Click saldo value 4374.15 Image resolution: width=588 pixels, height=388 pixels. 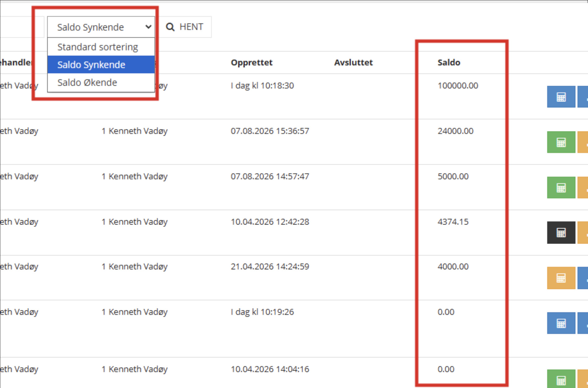[453, 222]
